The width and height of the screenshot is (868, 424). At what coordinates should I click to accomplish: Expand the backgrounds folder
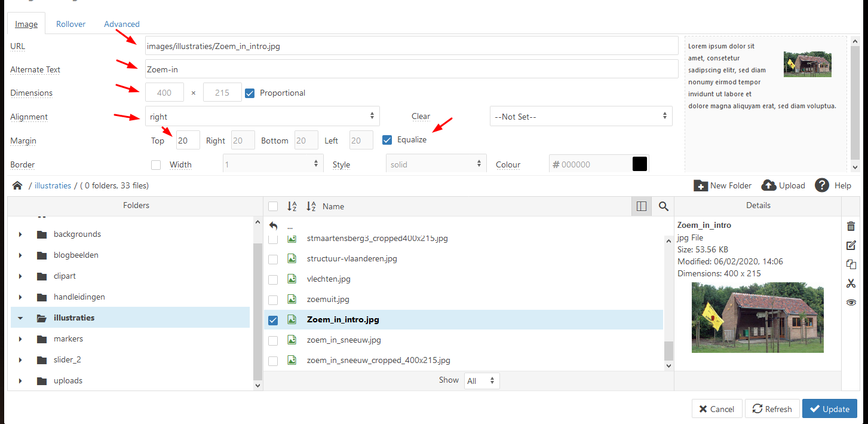[x=20, y=234]
